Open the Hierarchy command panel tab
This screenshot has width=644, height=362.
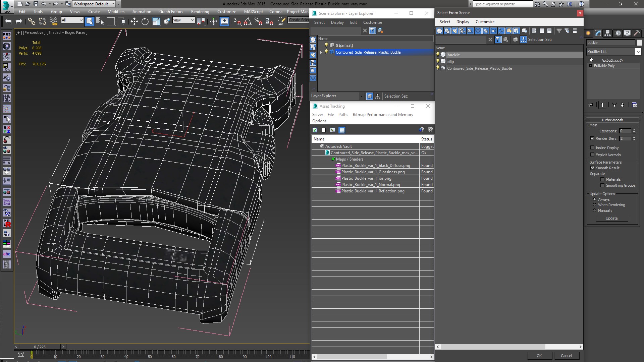point(607,33)
